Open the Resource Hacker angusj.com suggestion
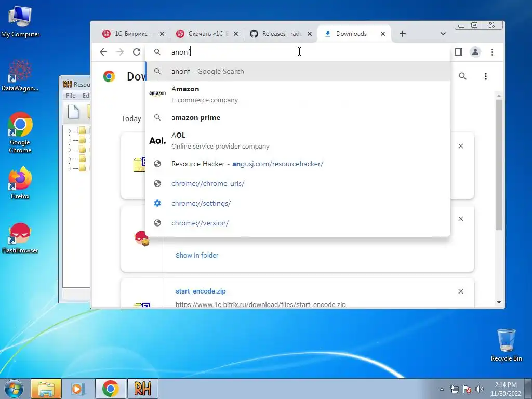The width and height of the screenshot is (532, 399). click(x=298, y=164)
